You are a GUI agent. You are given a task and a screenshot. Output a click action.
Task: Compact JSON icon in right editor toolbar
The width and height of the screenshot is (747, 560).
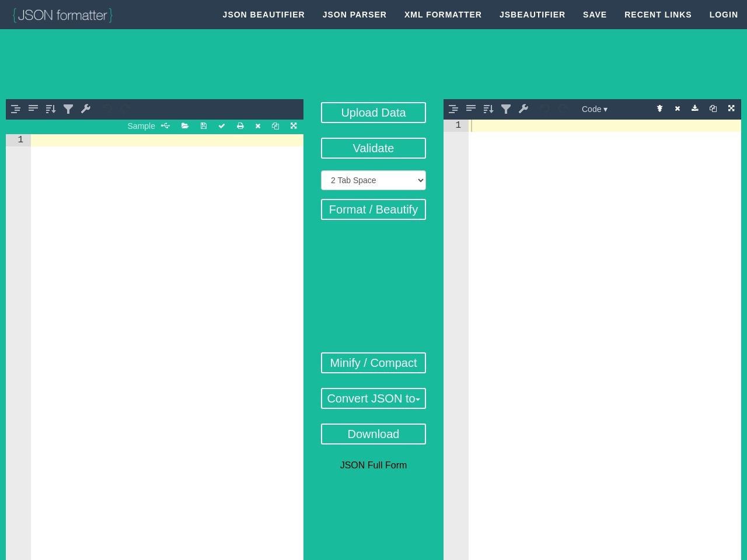click(x=471, y=109)
